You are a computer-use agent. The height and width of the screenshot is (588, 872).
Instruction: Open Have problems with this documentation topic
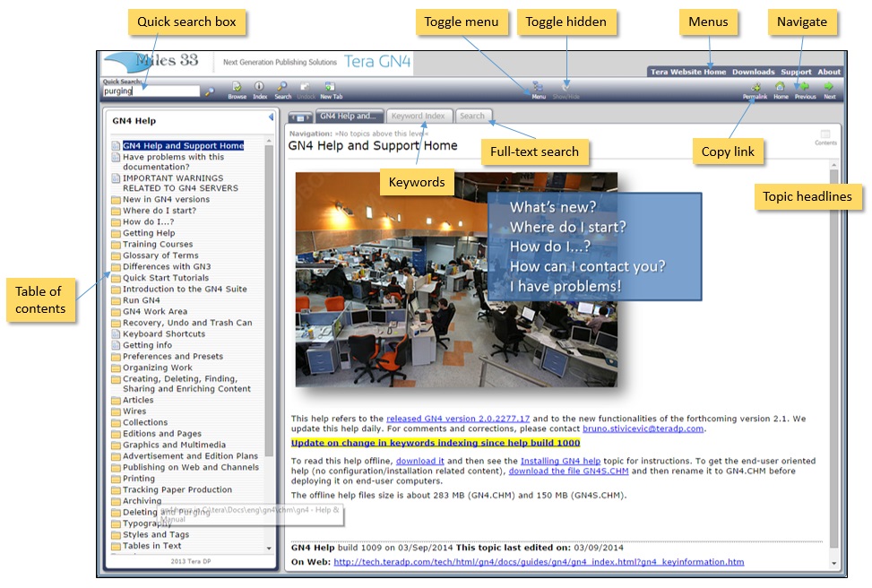click(173, 162)
